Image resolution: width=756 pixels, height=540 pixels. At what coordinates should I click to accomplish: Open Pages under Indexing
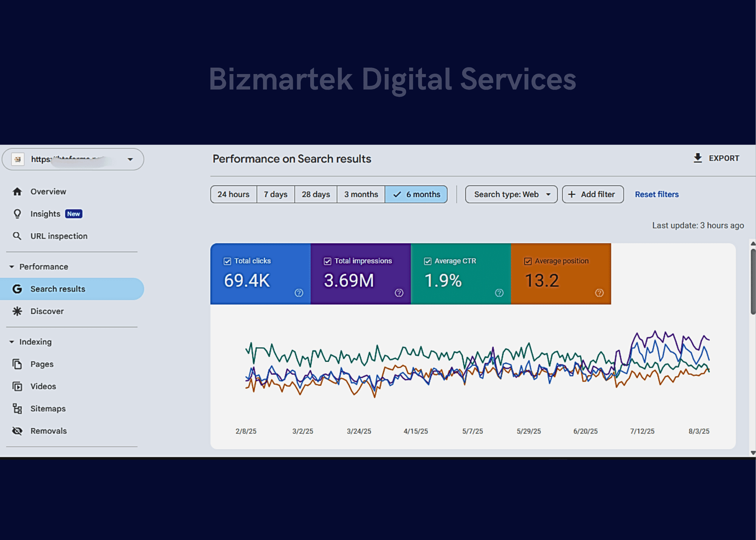click(72, 364)
